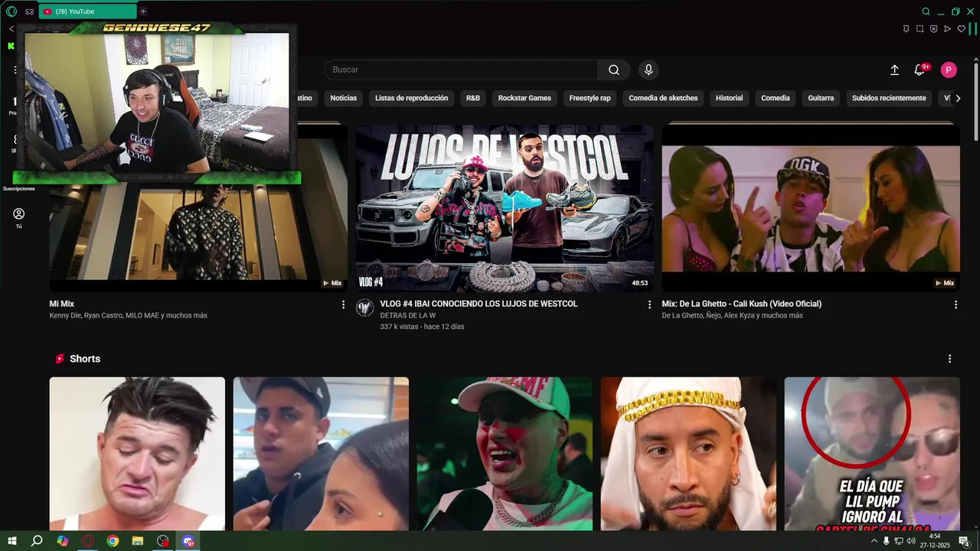Open the Windows notification center

click(x=964, y=541)
